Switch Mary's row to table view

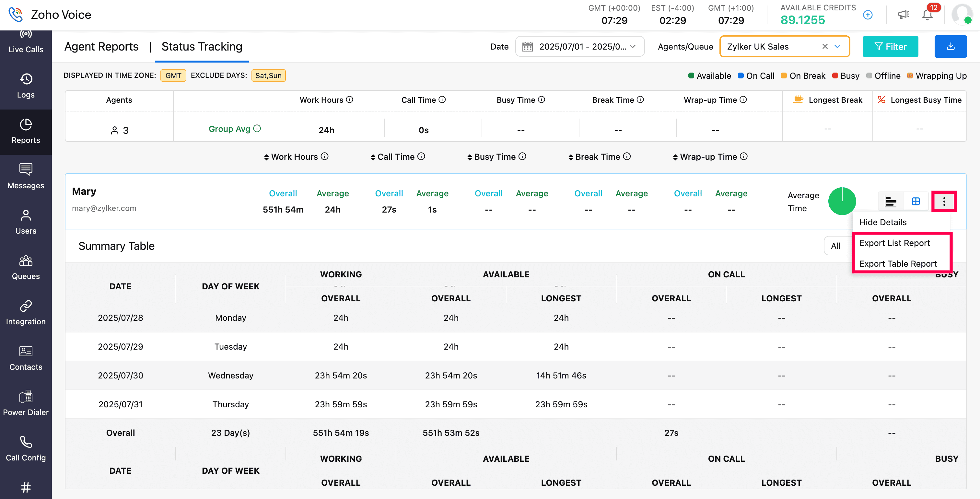(916, 201)
